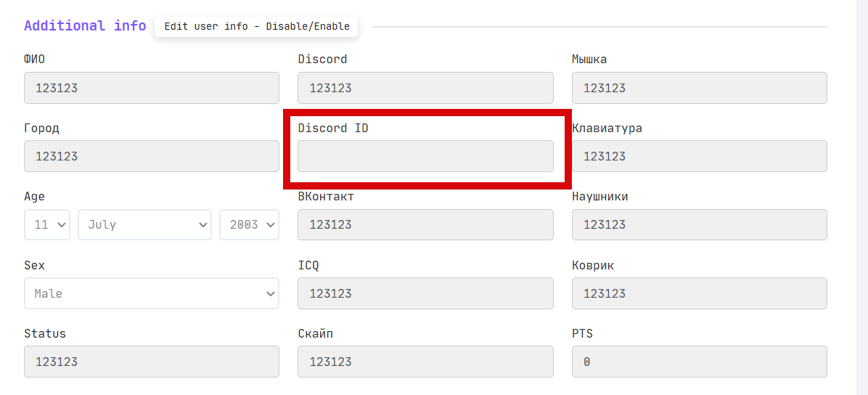Click the PTS field showing 0
The height and width of the screenshot is (395, 868).
(699, 362)
